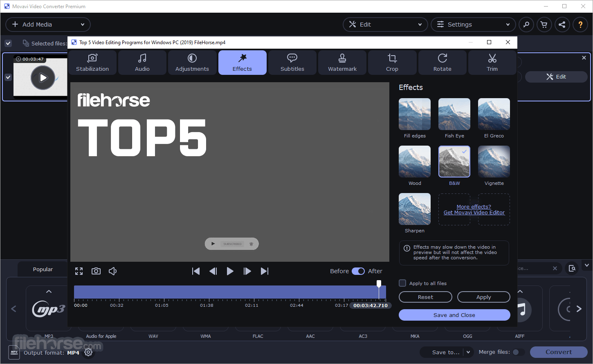This screenshot has width=593, height=364.
Task: Jump to the end of the video
Action: (x=265, y=271)
